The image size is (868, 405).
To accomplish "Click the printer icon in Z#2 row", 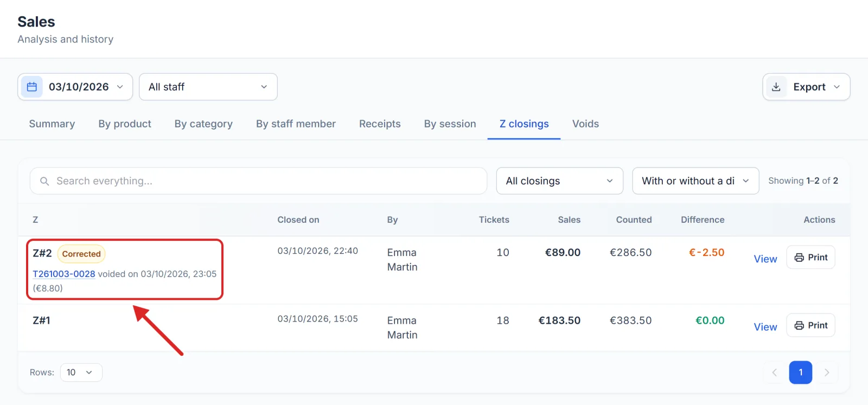I will point(799,258).
